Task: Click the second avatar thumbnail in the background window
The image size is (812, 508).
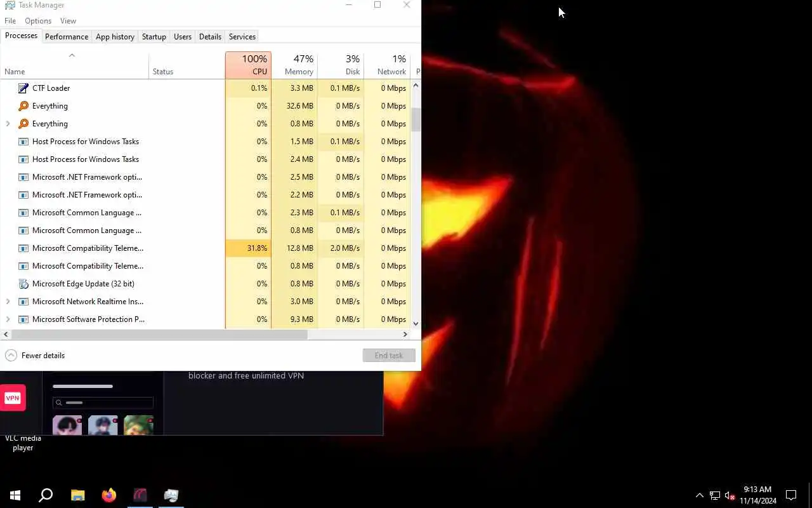Action: pos(103,425)
